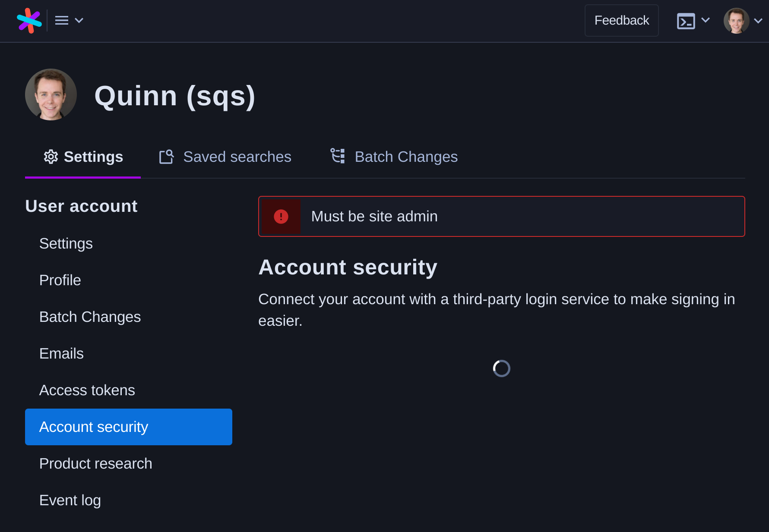
Task: Switch to the Saved searches tab
Action: (225, 157)
